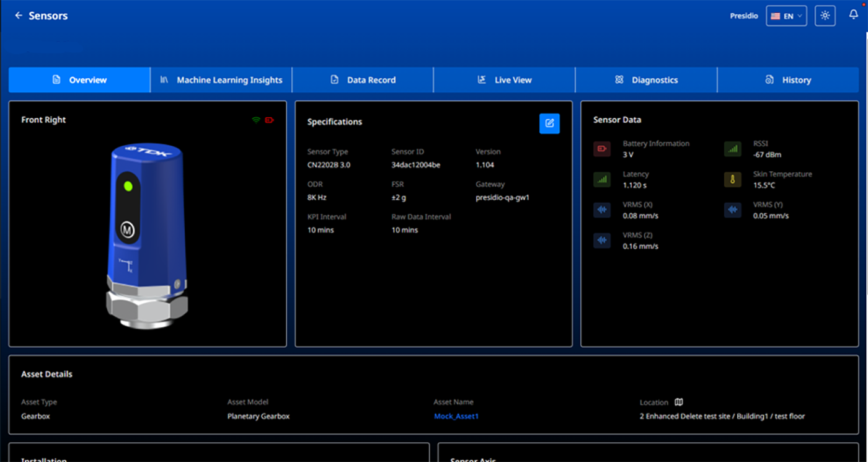Image resolution: width=868 pixels, height=462 pixels.
Task: Open the EN language dropdown
Action: pyautogui.click(x=786, y=16)
